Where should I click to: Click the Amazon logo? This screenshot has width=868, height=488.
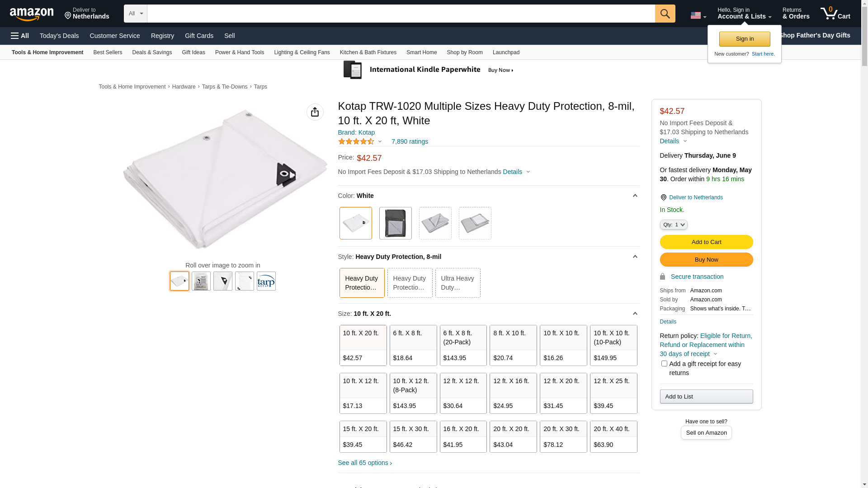32,14
